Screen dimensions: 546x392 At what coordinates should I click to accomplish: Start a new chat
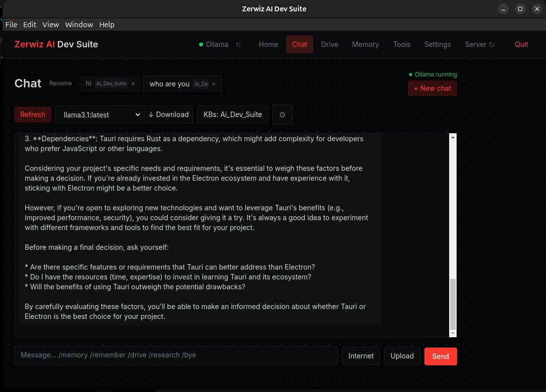click(x=432, y=88)
